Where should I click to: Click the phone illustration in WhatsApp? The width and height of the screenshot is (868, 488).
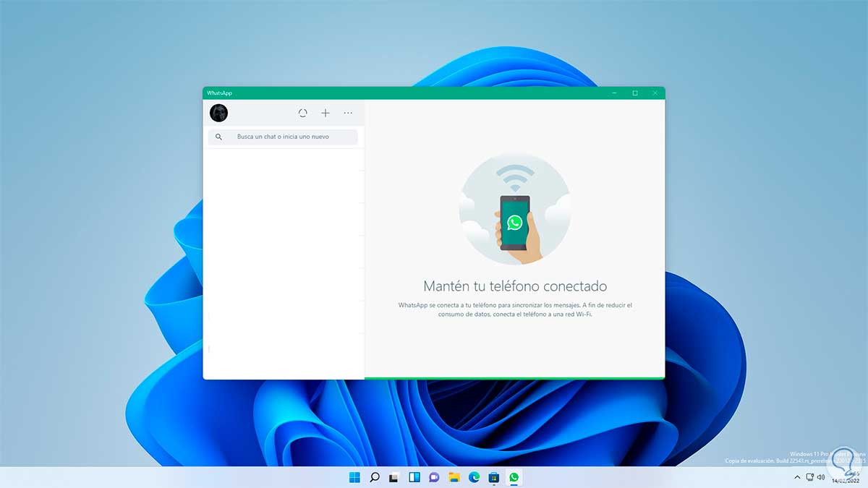point(514,209)
